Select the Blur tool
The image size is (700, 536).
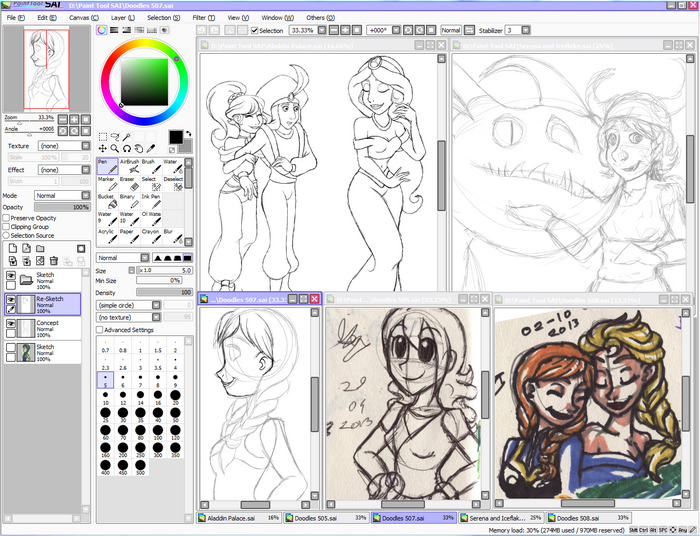click(173, 237)
